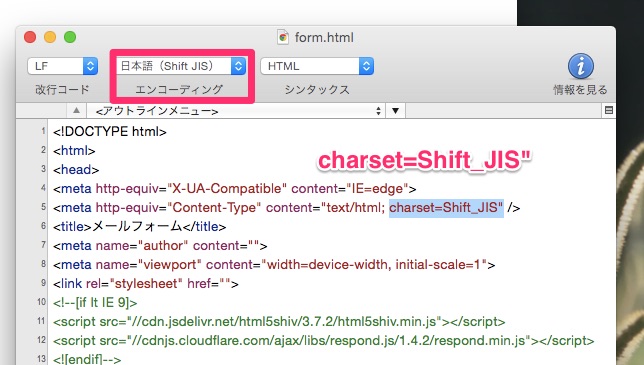The height and width of the screenshot is (365, 644).
Task: Click the form.html window title
Action: coord(324,37)
